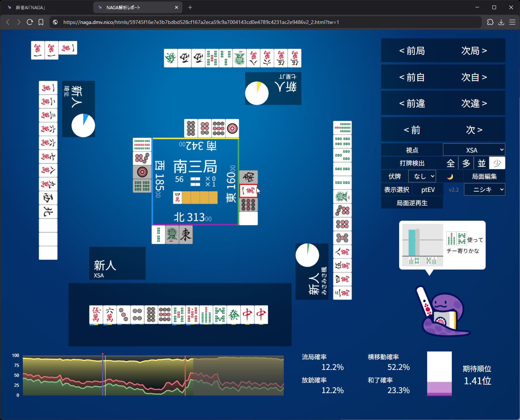
Task: Click the red marker line on the probability graph
Action: point(185,376)
